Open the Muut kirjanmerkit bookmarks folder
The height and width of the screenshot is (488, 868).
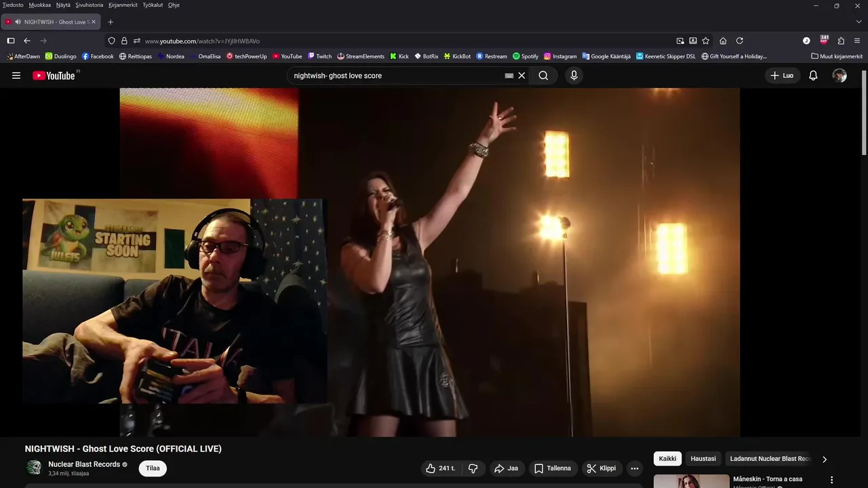(x=837, y=56)
